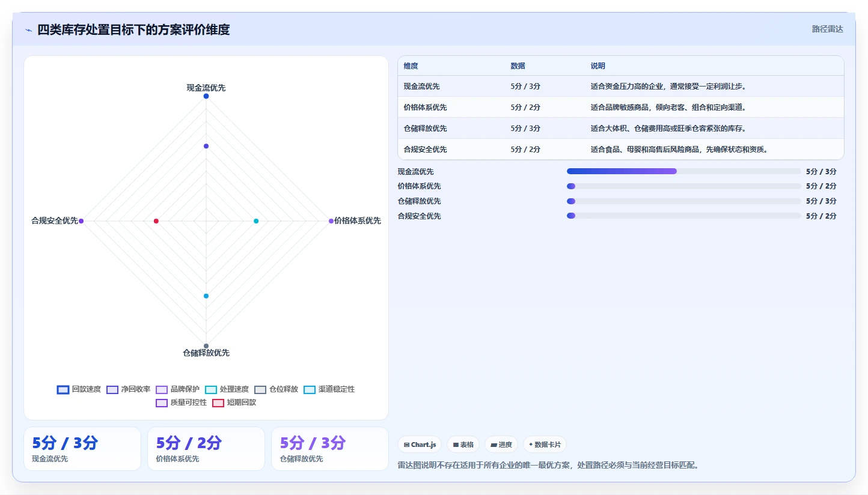The image size is (868, 495).
Task: Click the purple radar point beside the 价格体系优先 label
Action: pos(331,221)
